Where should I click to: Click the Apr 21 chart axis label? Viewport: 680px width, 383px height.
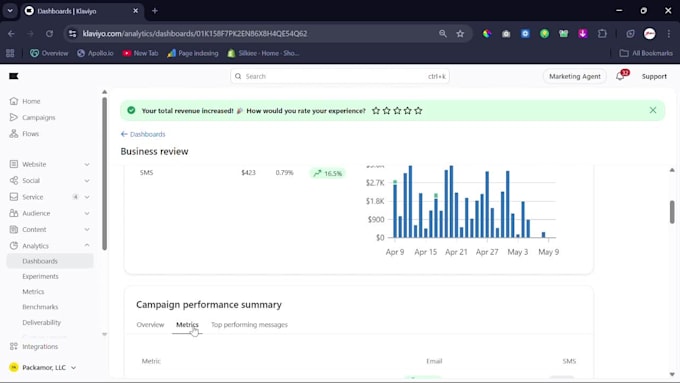(x=456, y=252)
